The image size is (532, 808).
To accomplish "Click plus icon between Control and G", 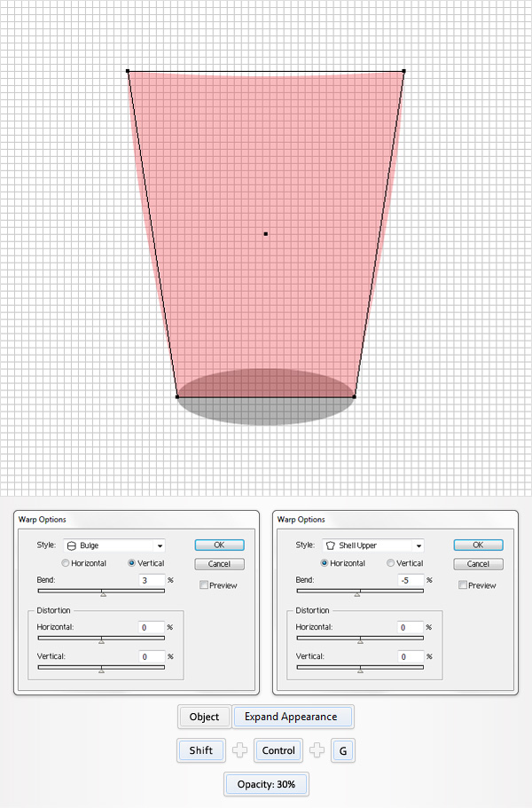I will tap(317, 750).
